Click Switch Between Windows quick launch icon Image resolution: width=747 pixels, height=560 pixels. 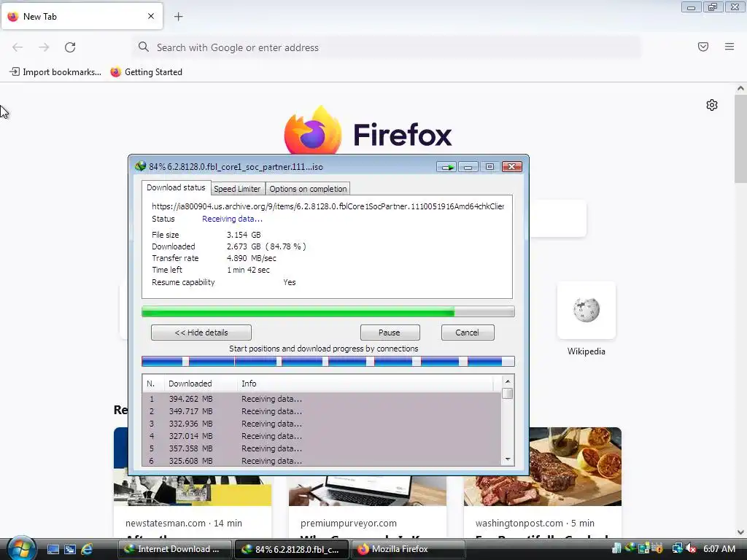click(x=69, y=549)
